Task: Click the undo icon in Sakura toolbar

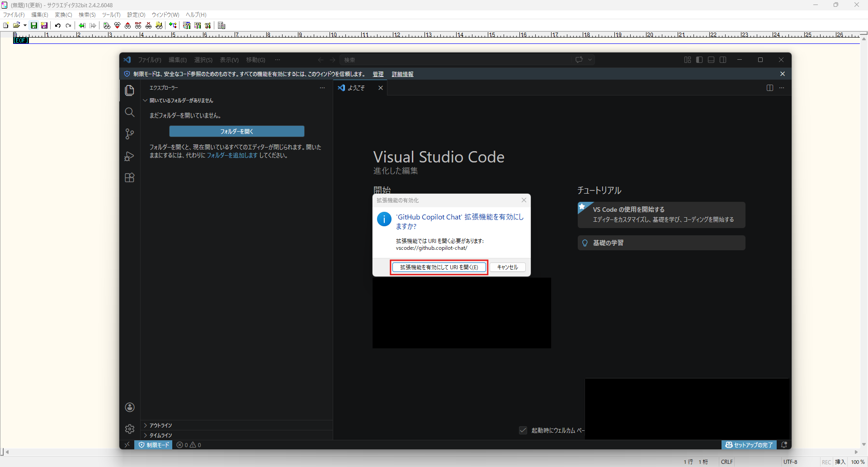Action: pyautogui.click(x=58, y=25)
